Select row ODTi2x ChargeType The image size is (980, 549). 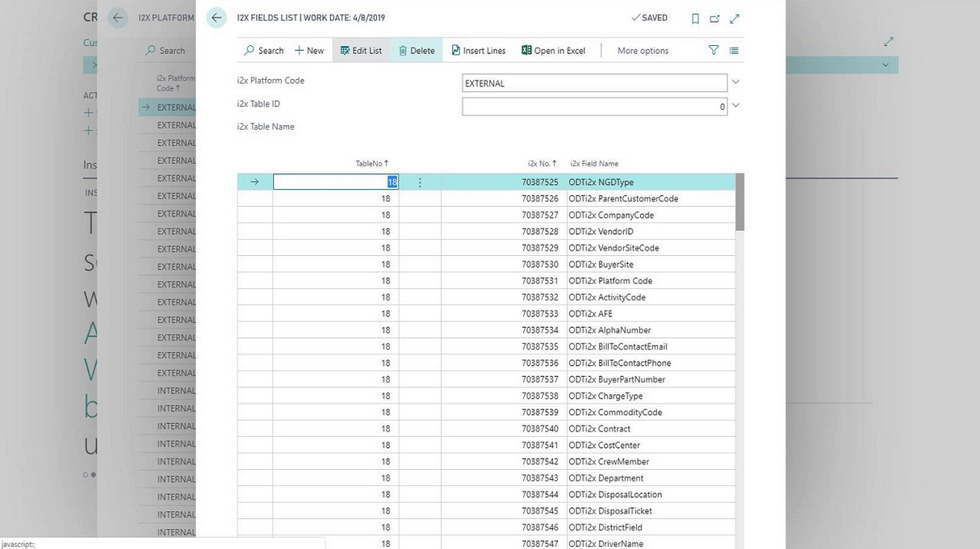[486, 396]
